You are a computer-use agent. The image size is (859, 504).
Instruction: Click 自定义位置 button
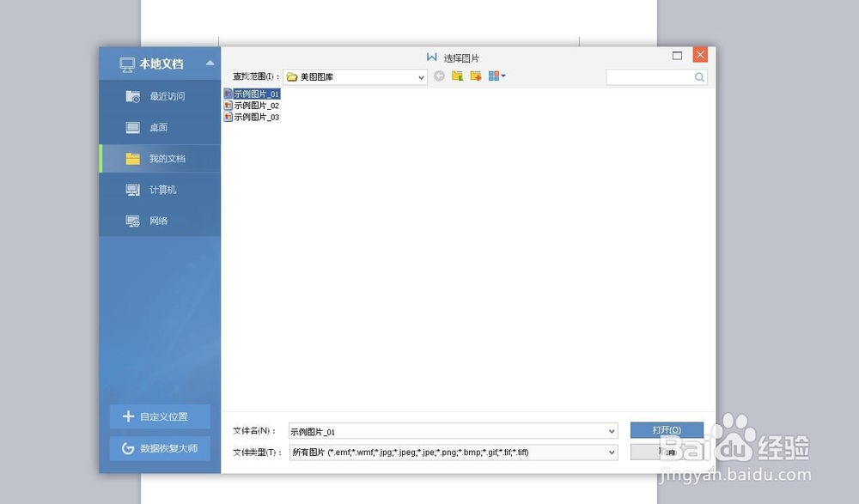[160, 416]
